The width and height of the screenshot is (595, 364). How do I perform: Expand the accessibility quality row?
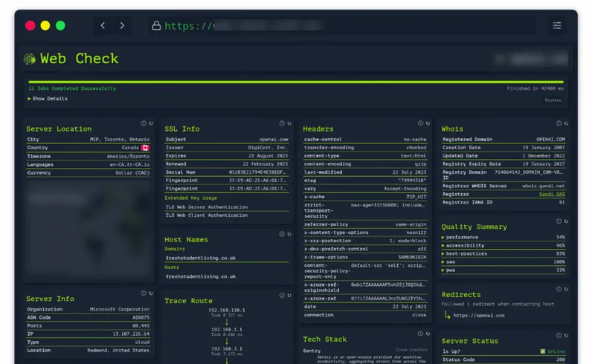[x=504, y=246]
